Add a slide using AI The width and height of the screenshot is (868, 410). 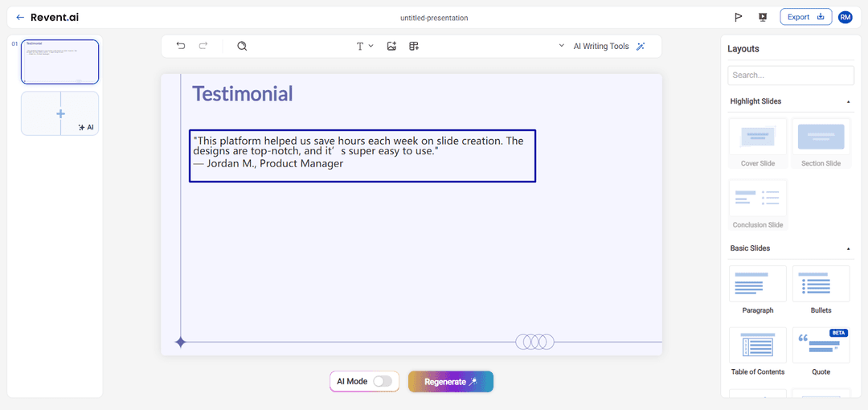coord(86,128)
